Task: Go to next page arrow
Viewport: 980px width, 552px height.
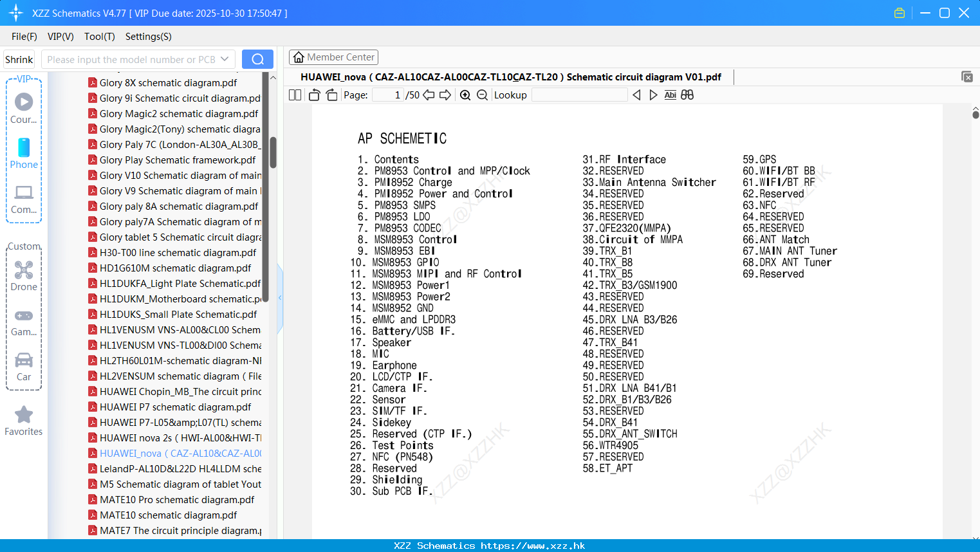Action: [x=445, y=95]
